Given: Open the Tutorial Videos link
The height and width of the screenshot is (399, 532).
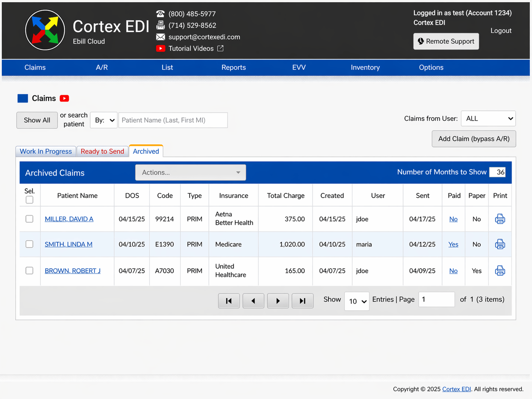Looking at the screenshot, I should click(x=191, y=48).
